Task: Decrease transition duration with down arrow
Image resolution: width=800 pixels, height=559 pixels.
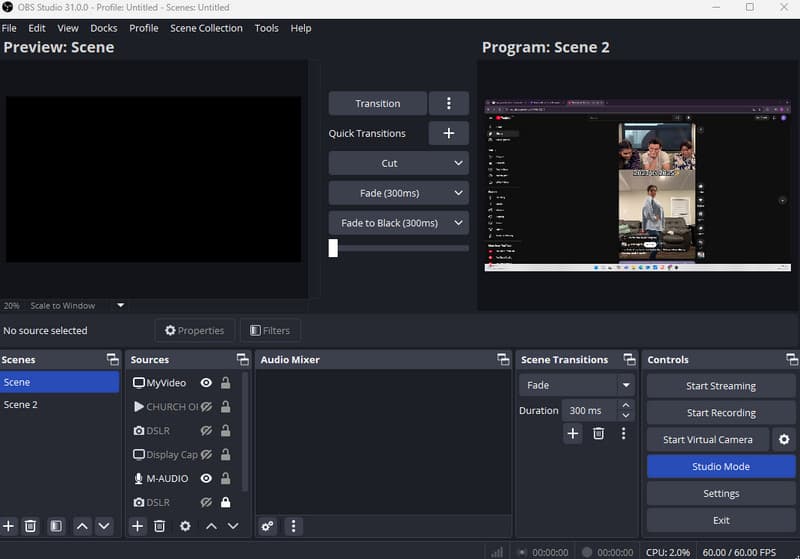Action: click(x=626, y=416)
